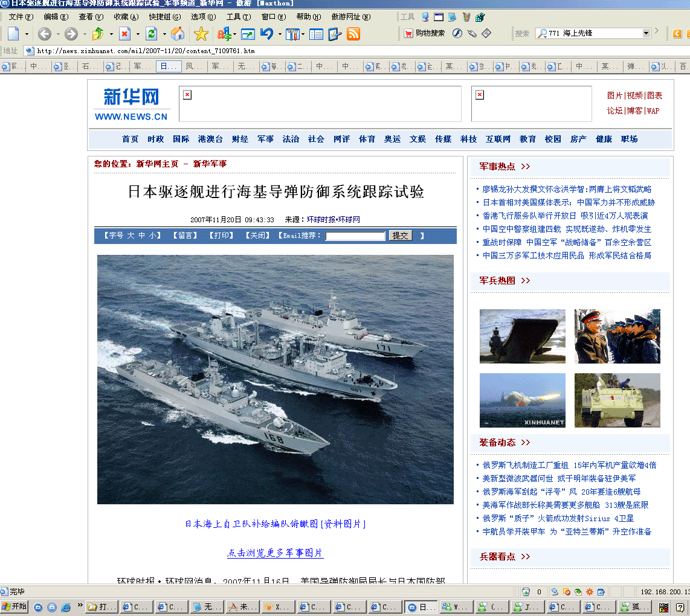Open the dropdown arrow beside New page icon

pos(27,34)
